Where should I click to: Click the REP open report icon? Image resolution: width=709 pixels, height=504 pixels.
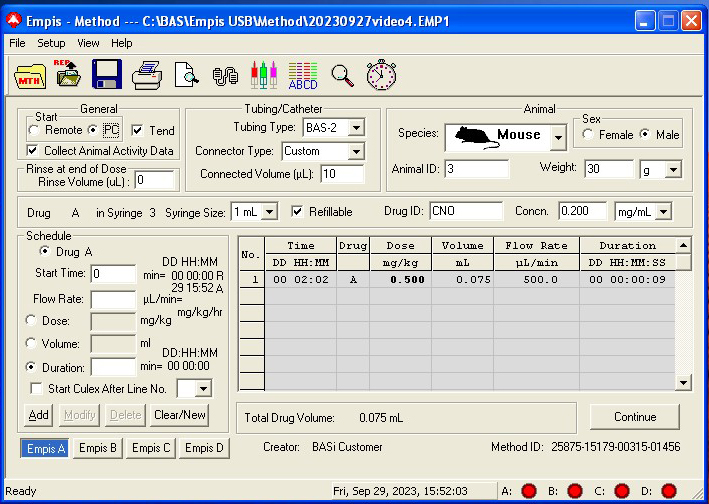[67, 73]
